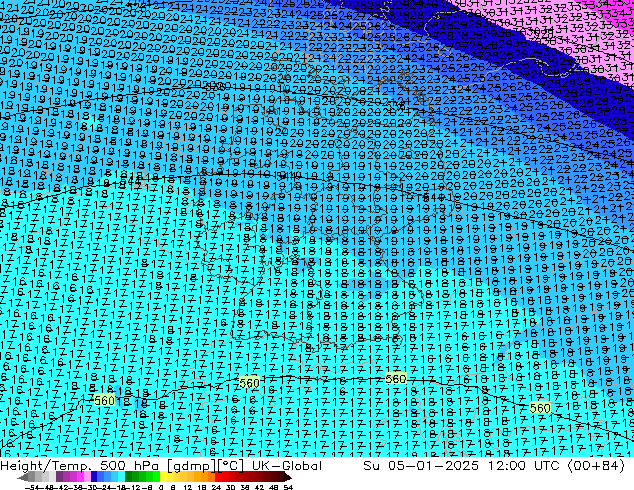
Task: Click the dark green swatch above the -12 label
Action: [128, 477]
